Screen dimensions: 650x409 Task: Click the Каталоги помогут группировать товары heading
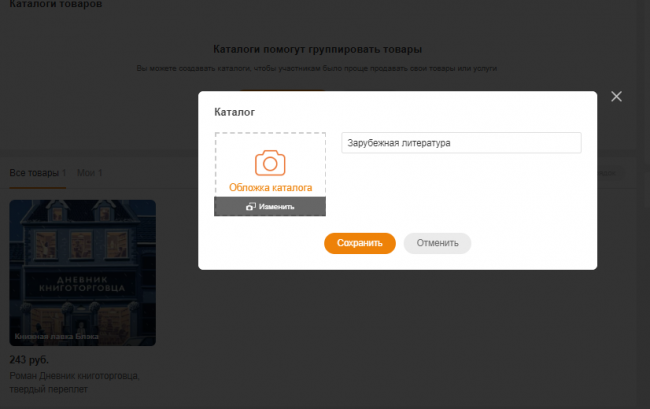(317, 49)
